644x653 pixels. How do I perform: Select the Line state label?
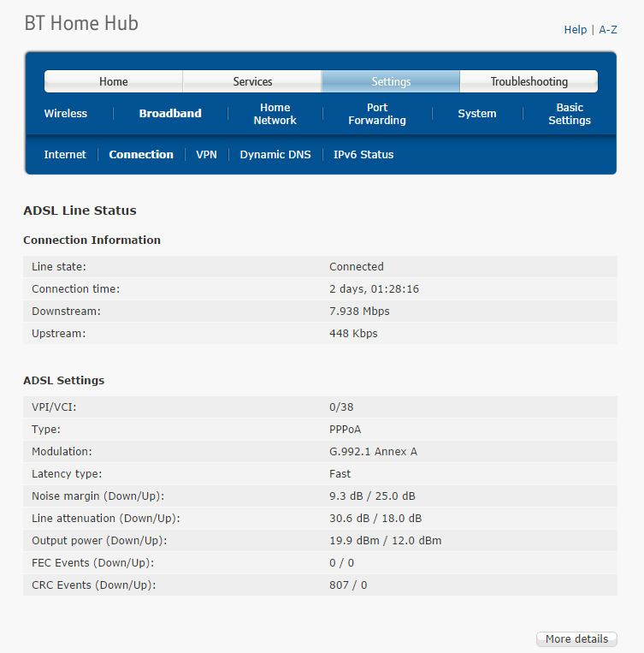(59, 266)
